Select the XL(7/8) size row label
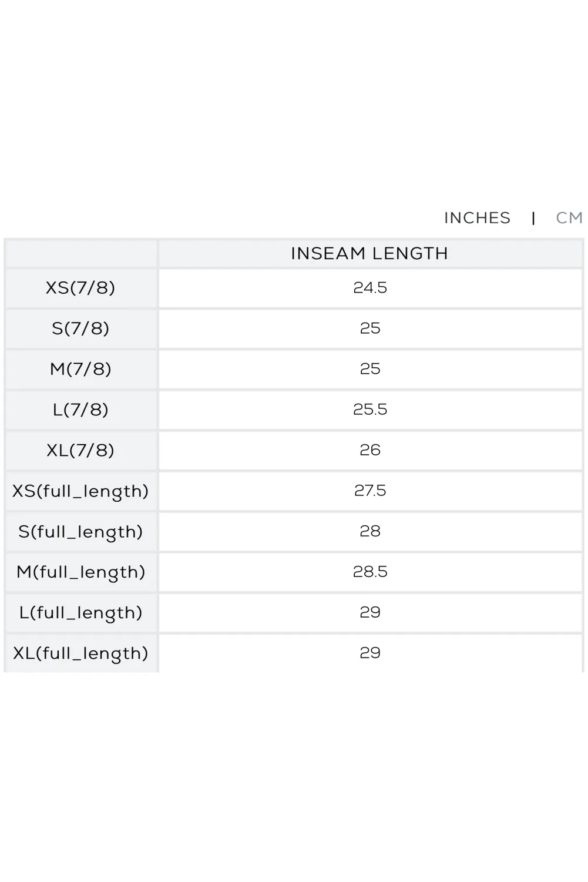This screenshot has height=882, width=588. pos(81,450)
